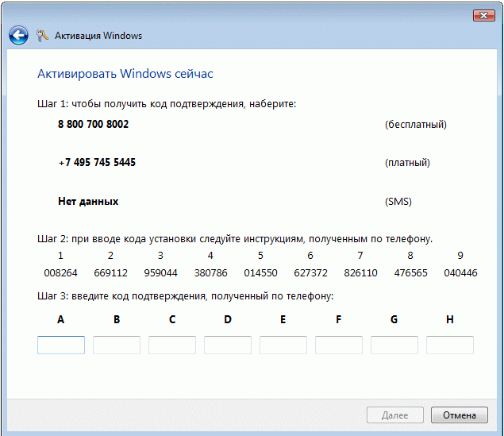This screenshot has height=436, width=504.
Task: Close the Активация Windows dialog
Action: 484,16
